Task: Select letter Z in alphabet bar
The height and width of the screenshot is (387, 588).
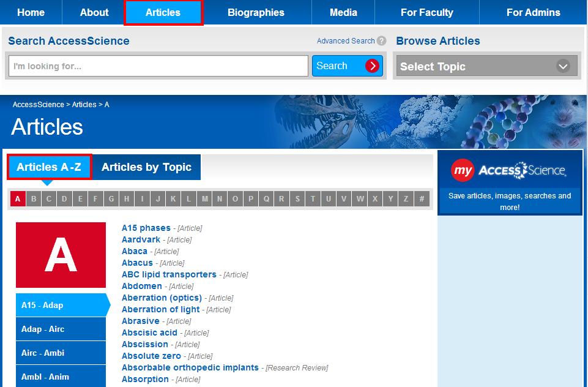Action: pyautogui.click(x=406, y=198)
